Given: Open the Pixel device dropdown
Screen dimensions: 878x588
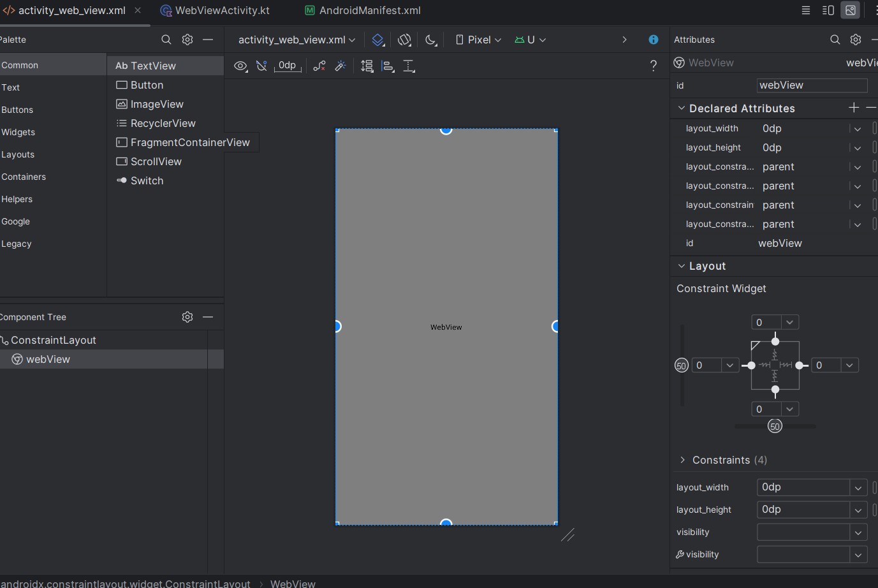Looking at the screenshot, I should pos(478,40).
